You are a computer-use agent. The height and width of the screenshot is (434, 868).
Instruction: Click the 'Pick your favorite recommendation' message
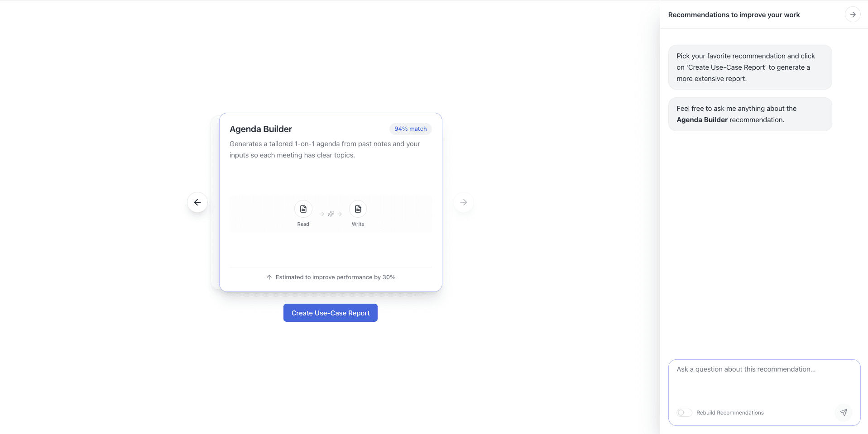(x=750, y=67)
